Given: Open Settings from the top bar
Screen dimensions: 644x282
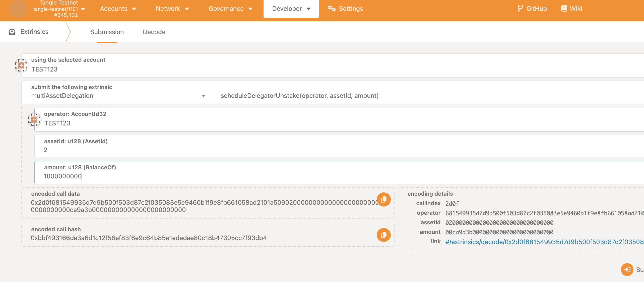Looking at the screenshot, I should coord(345,9).
